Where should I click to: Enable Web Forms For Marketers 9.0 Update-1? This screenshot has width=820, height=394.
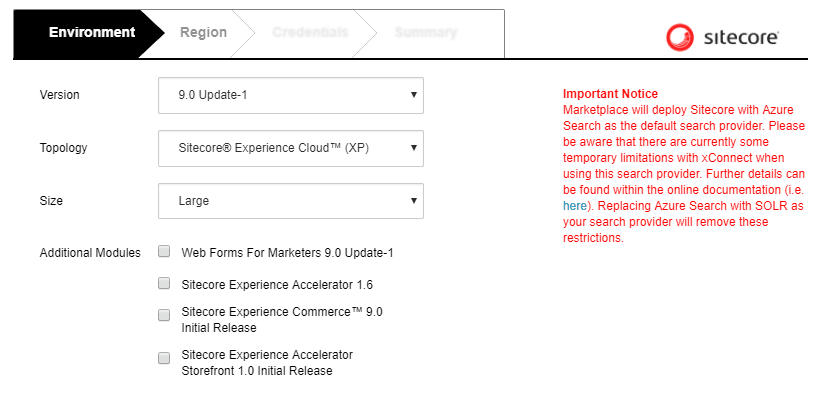click(x=164, y=252)
